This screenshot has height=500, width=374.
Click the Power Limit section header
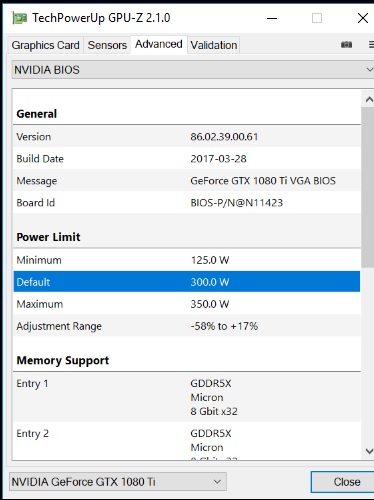[48, 237]
